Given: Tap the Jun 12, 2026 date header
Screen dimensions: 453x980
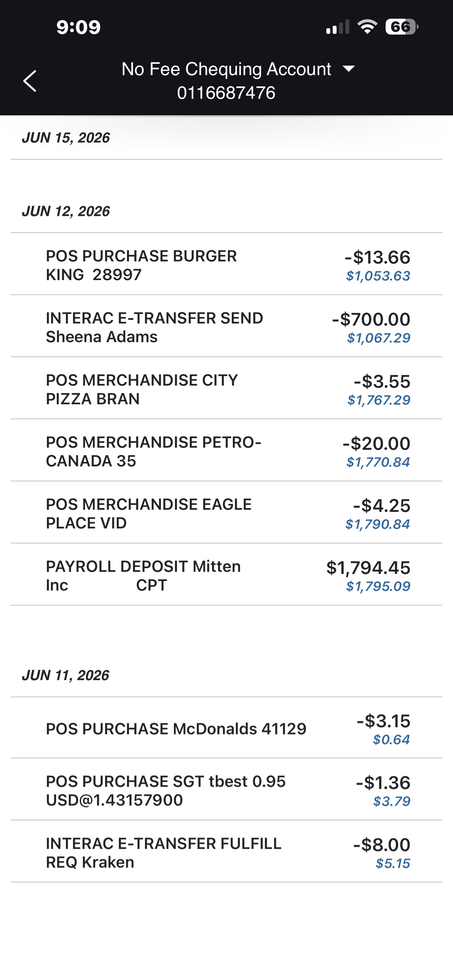Looking at the screenshot, I should coord(66,211).
